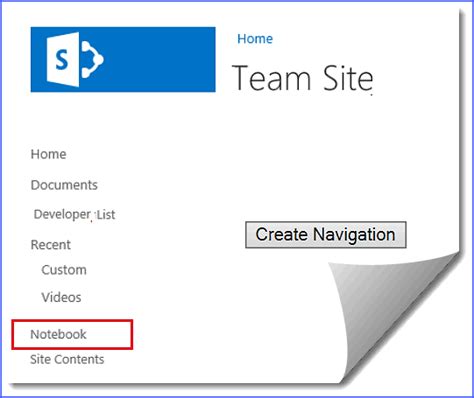
Task: Open the Notebook navigation link
Action: (58, 334)
